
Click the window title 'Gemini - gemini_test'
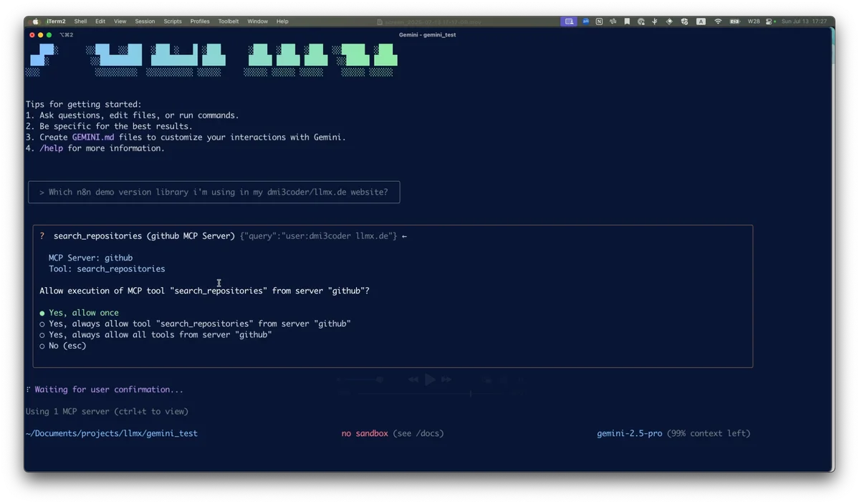(427, 34)
